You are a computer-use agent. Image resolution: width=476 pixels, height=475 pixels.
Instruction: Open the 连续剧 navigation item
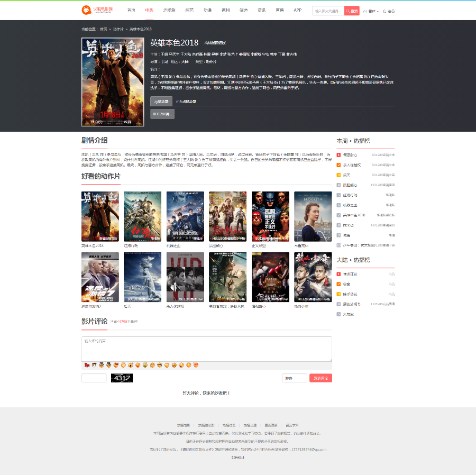tap(169, 11)
